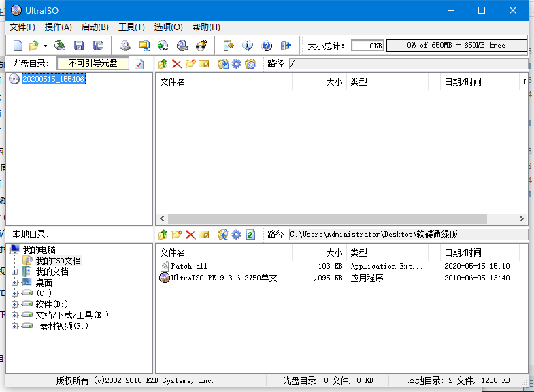
Task: Click the red X delete in disc toolbar
Action: [x=177, y=64]
